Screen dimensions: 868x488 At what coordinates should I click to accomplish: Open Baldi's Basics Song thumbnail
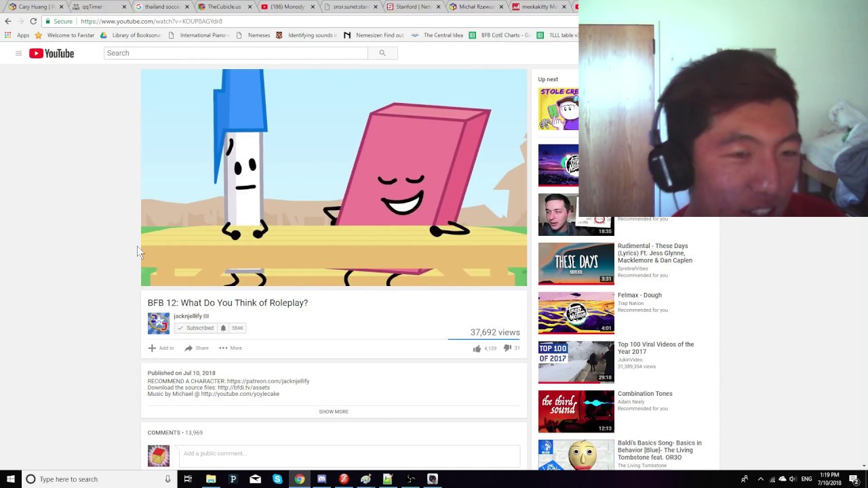tap(576, 455)
